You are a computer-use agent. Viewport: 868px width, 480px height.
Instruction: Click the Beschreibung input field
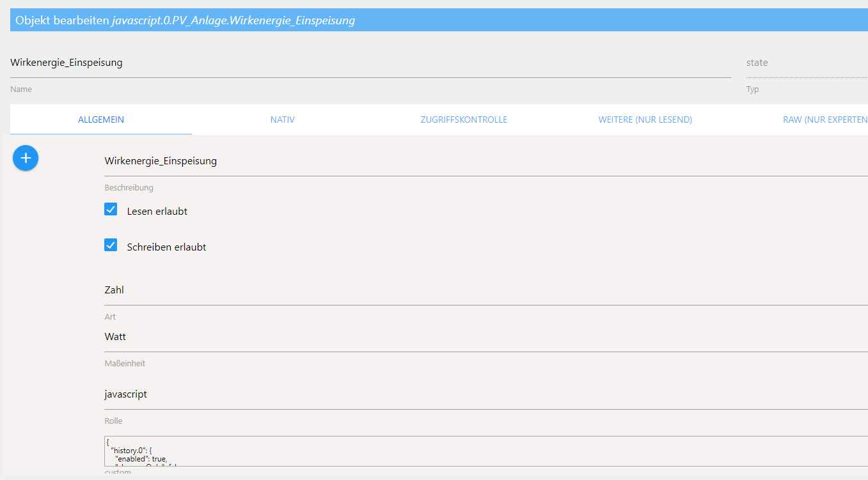486,161
